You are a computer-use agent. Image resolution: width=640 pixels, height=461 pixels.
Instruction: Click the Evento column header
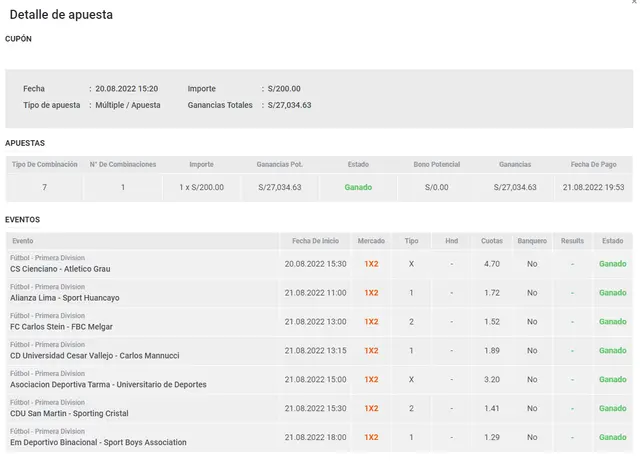(x=23, y=241)
